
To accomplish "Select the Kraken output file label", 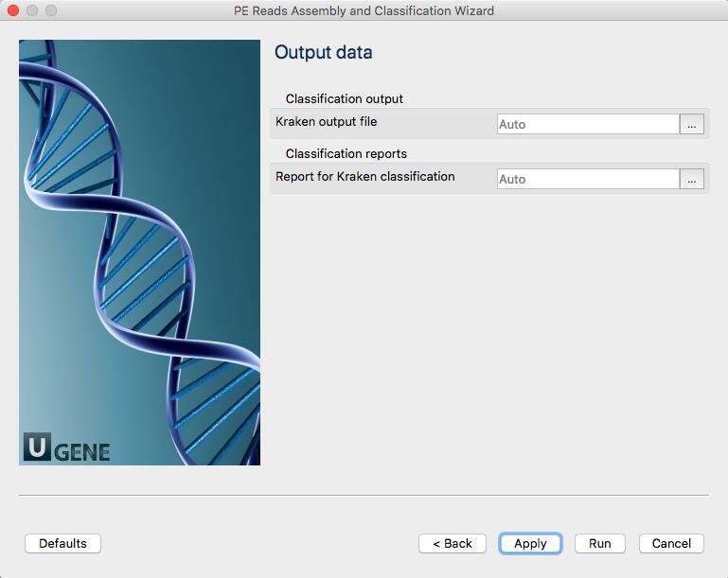I will pyautogui.click(x=326, y=121).
